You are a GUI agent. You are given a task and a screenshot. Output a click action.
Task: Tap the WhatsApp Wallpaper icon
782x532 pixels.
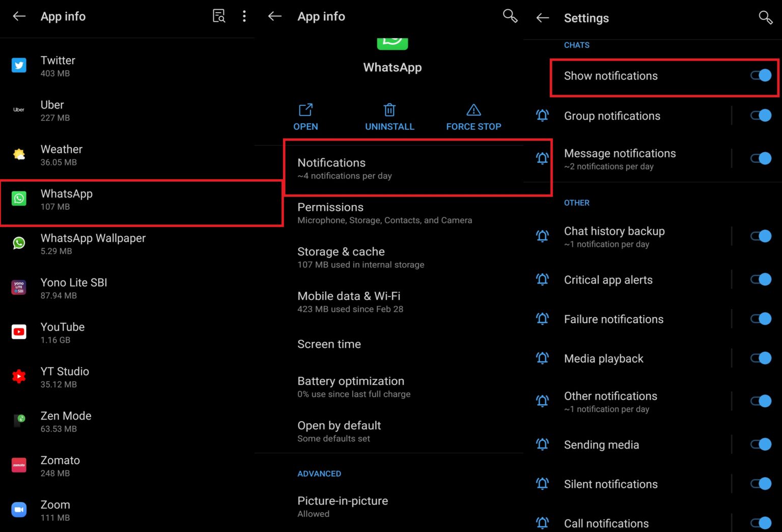pyautogui.click(x=19, y=243)
